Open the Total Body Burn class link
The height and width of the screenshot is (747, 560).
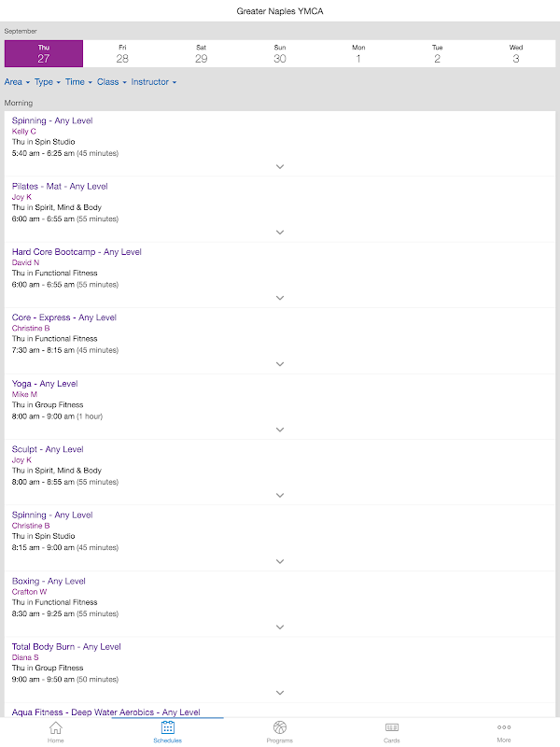tap(66, 647)
